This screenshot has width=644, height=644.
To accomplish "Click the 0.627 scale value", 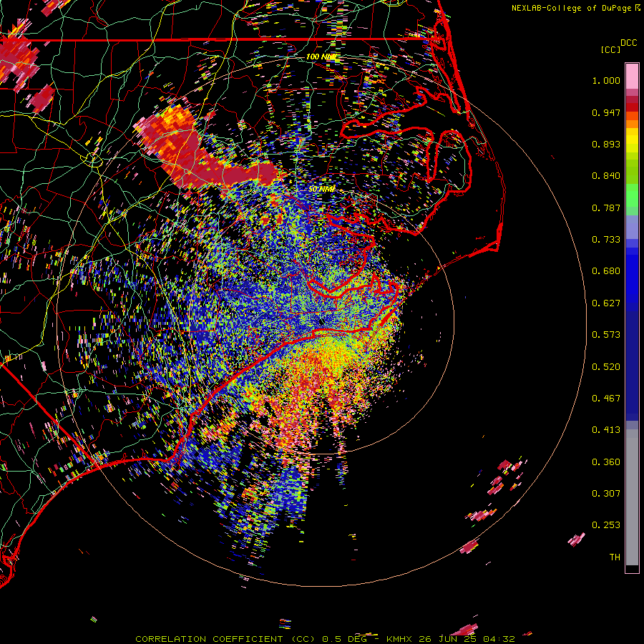I will [606, 303].
